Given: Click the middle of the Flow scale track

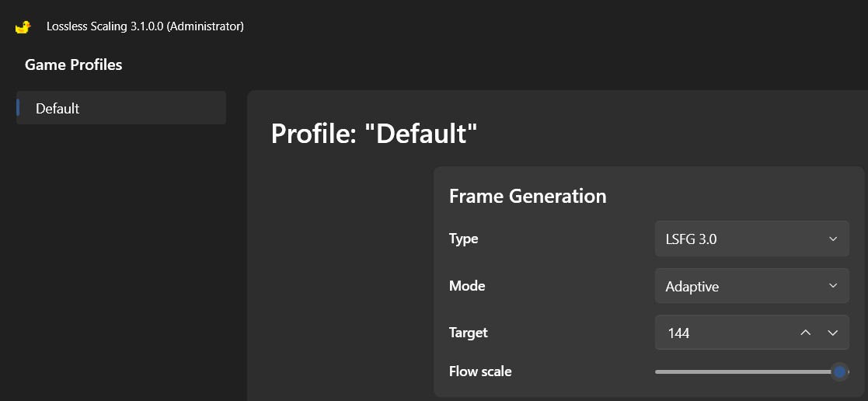Looking at the screenshot, I should pyautogui.click(x=751, y=371).
